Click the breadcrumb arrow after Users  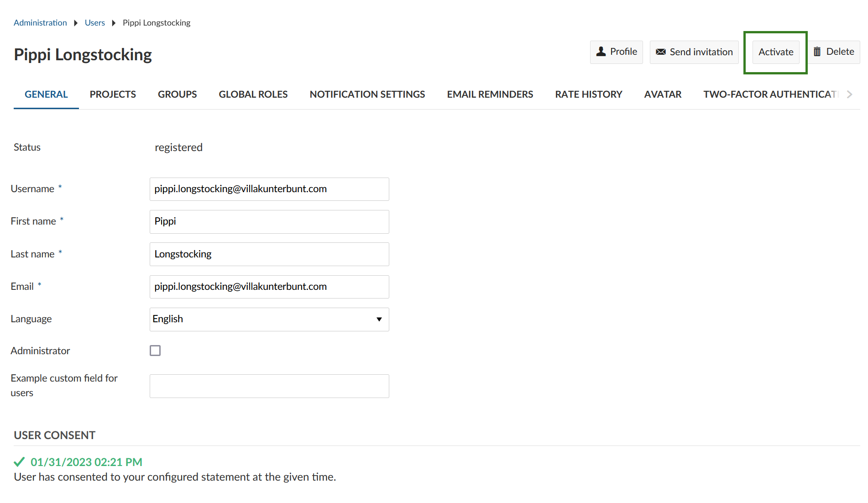pos(113,22)
